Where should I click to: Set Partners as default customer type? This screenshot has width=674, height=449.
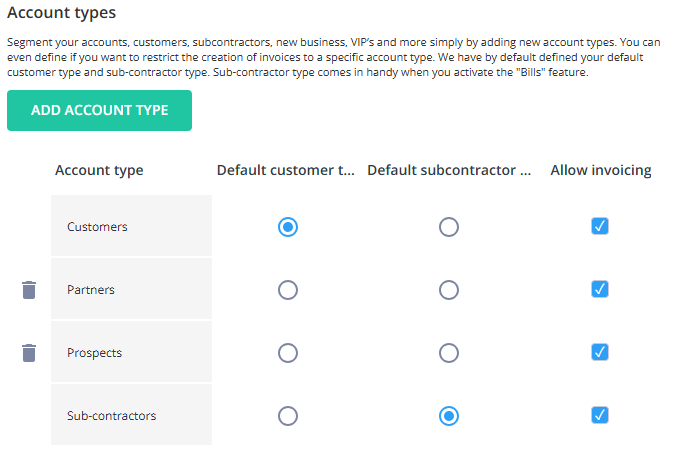[288, 290]
